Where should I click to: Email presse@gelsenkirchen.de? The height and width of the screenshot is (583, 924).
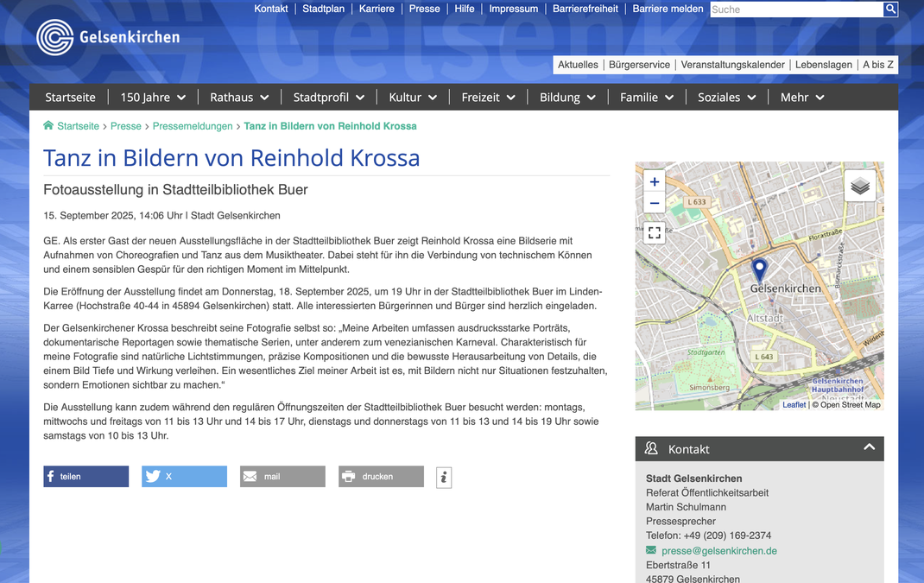click(x=719, y=550)
